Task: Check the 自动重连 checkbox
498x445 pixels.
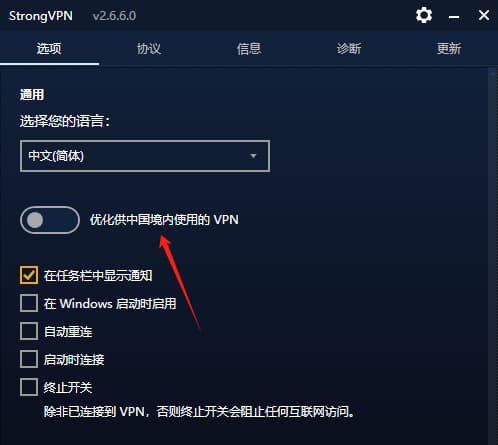Action: click(x=29, y=331)
